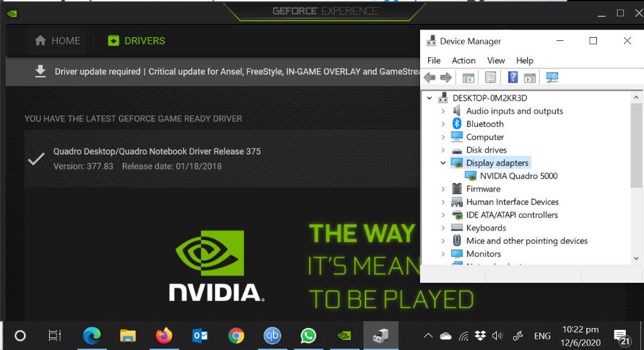The height and width of the screenshot is (350, 644).
Task: Open File Explorer from the taskbar
Action: (128, 336)
